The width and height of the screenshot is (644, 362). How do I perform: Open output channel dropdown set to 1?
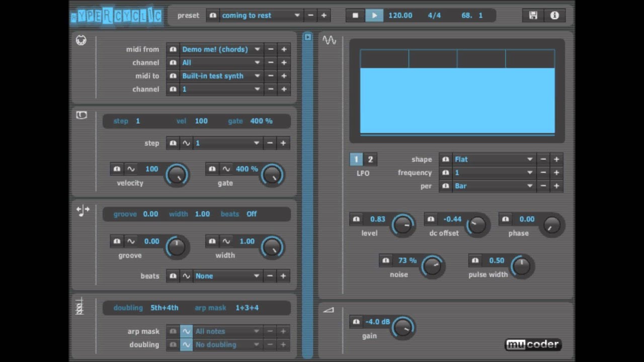(221, 89)
